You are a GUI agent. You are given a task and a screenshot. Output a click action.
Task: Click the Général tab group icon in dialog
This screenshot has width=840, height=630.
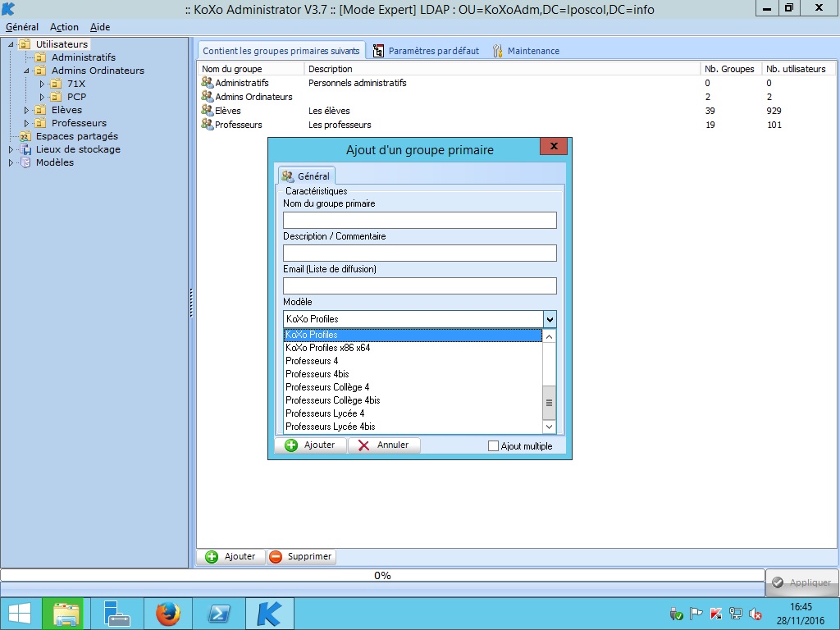click(288, 176)
